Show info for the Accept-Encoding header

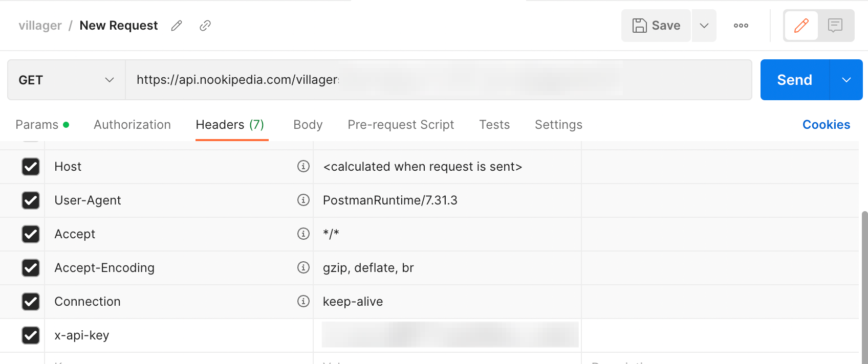[303, 267]
